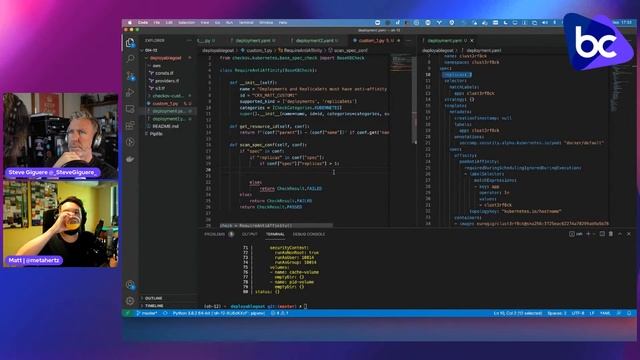Expand the checkov-cust... folder in Explorer
Screen dimensions: 640x360
(168, 96)
